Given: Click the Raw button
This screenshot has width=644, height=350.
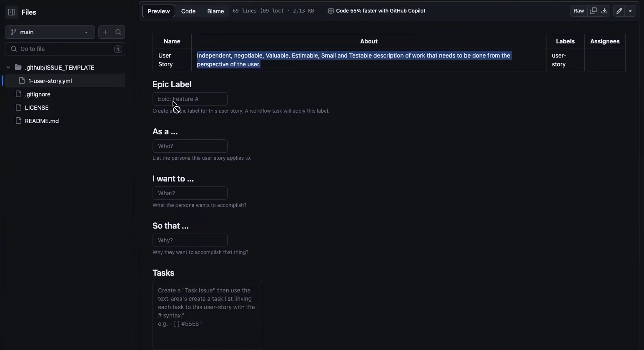Looking at the screenshot, I should pos(579,11).
